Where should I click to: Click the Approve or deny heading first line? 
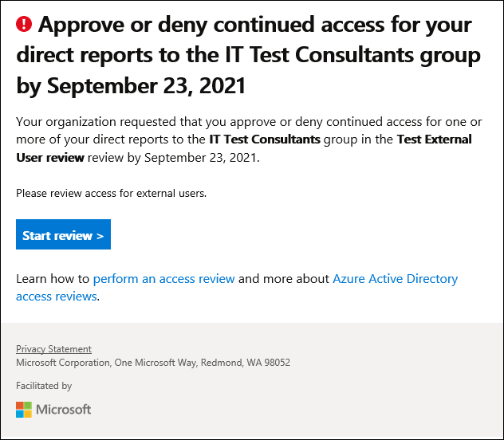(x=255, y=25)
